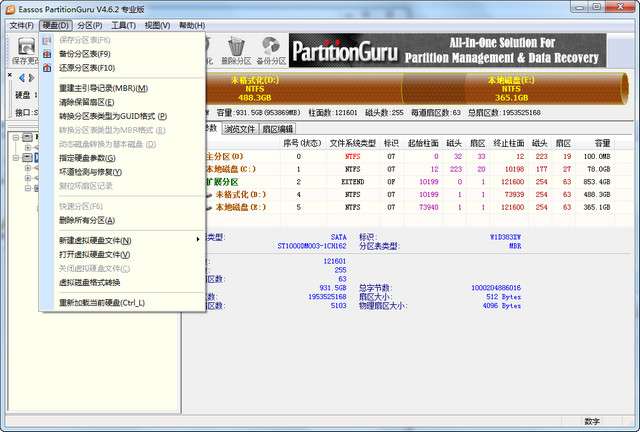The width and height of the screenshot is (640, 432).
Task: Click the first hard disk icon in tree
Action: 27,137
